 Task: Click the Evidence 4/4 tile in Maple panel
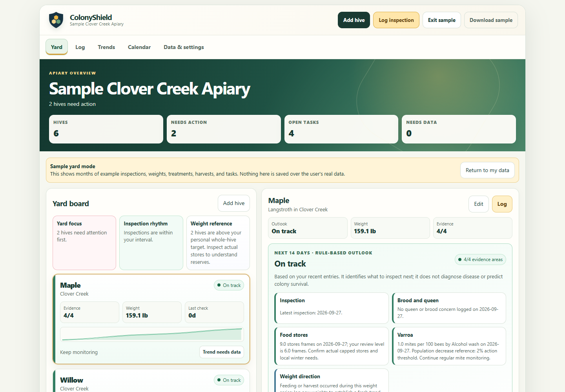click(x=473, y=228)
